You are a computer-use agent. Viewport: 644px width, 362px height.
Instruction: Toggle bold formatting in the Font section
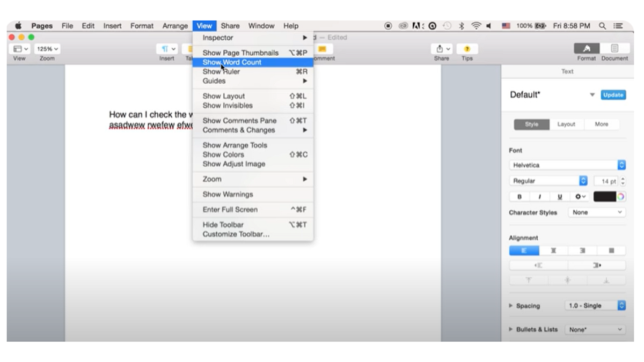point(519,197)
